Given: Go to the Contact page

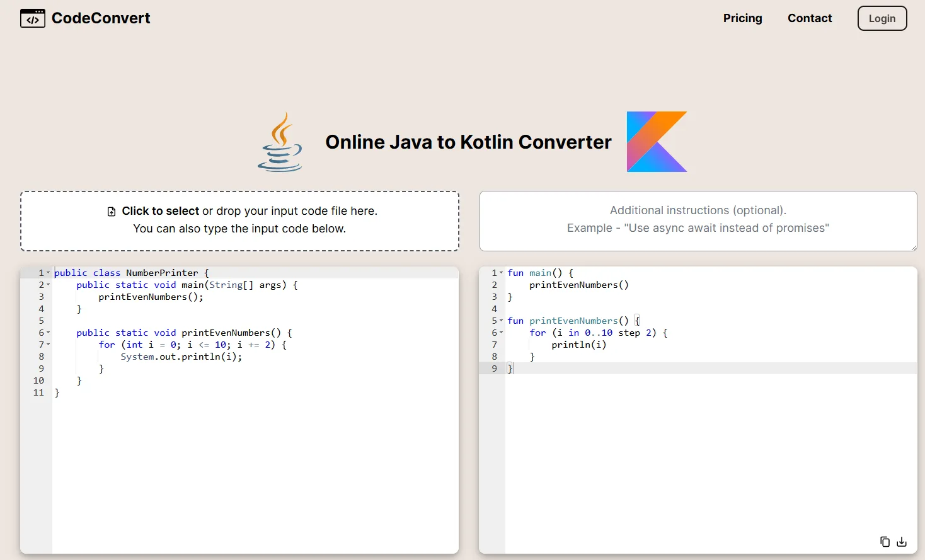Looking at the screenshot, I should coord(810,18).
